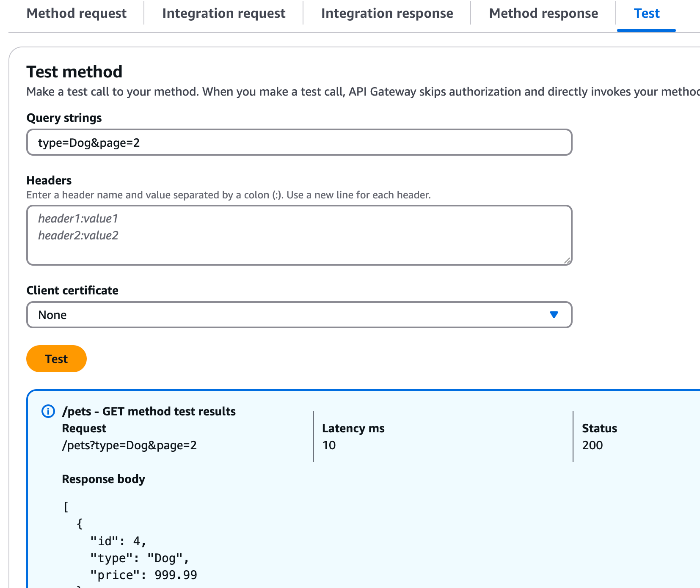This screenshot has width=700, height=588.
Task: Click the Status 200 value
Action: coord(593,445)
